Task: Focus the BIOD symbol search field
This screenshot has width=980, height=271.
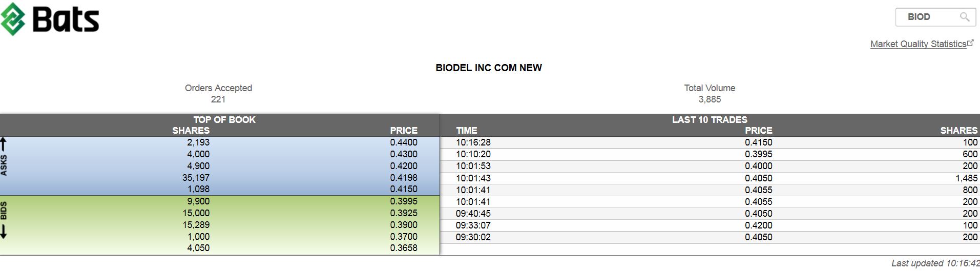Action: coord(927,17)
